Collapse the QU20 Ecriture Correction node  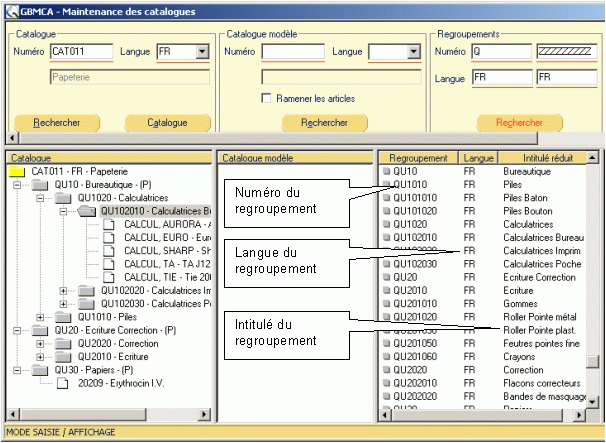[17, 330]
